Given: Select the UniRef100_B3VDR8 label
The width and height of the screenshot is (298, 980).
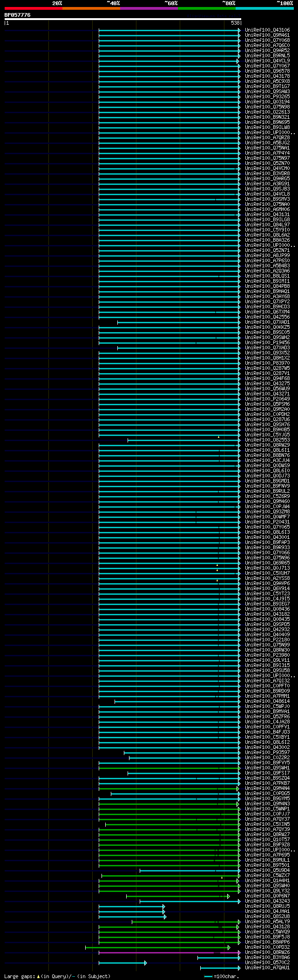Looking at the screenshot, I should tap(267, 174).
